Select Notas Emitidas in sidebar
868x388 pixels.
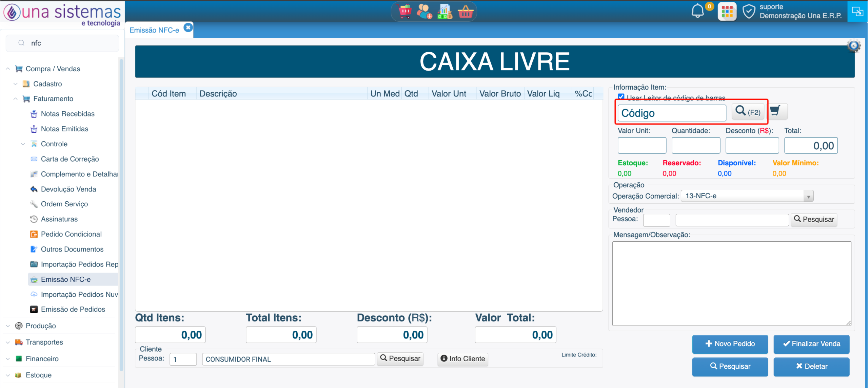pos(64,129)
